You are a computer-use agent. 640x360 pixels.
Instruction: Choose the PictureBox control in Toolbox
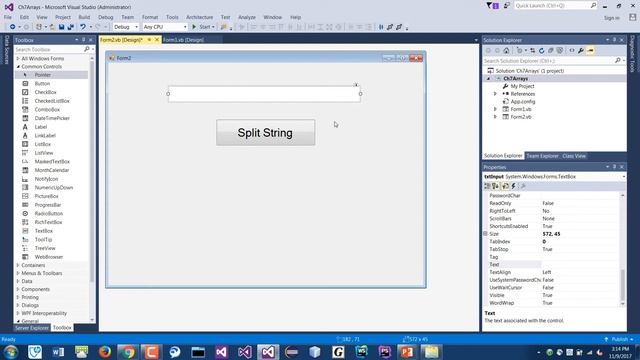click(47, 196)
